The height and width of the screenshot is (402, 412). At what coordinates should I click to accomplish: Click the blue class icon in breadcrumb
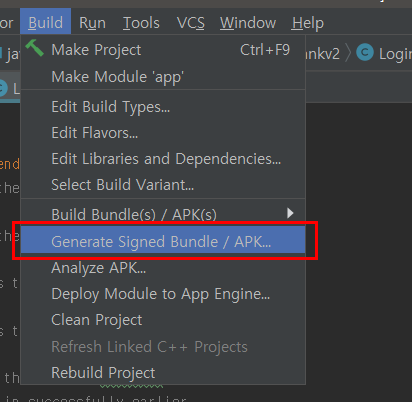pos(365,53)
